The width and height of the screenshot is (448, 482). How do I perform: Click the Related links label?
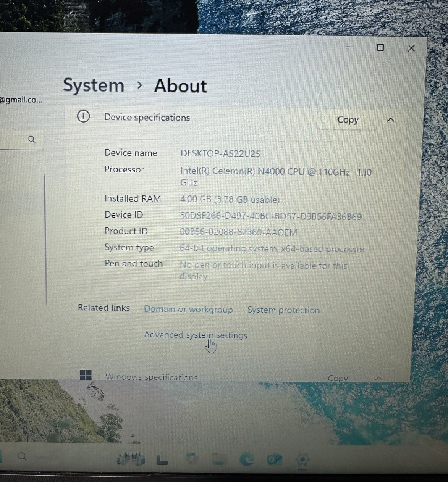pos(104,308)
